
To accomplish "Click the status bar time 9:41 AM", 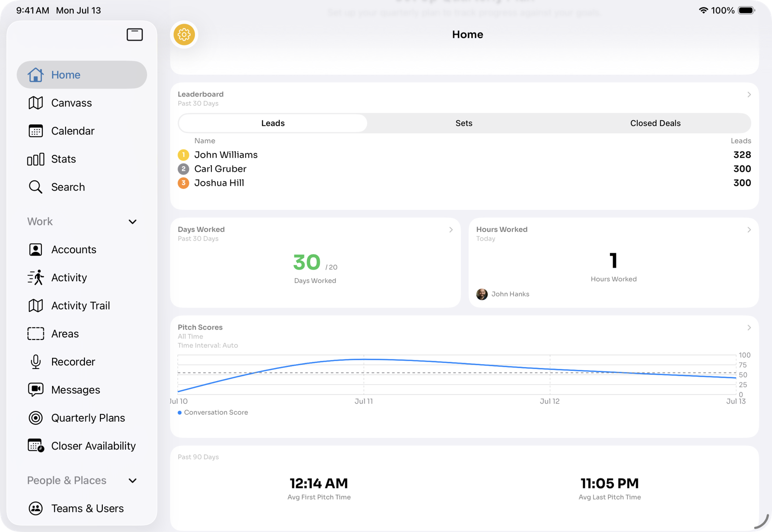I will tap(32, 10).
